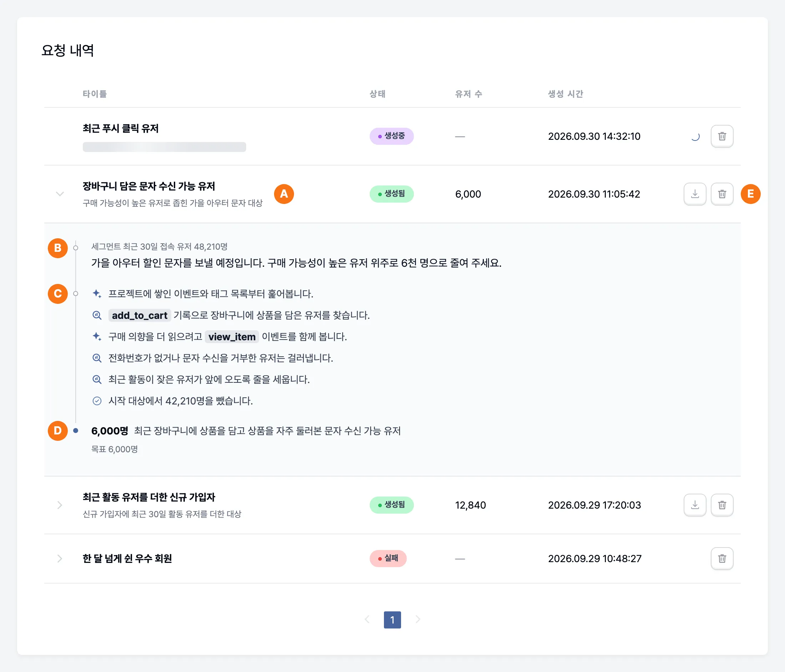Viewport: 785px width, 672px height.
Task: Delete the 장바구니 담은 문자 수신 가능 유저 request
Action: (722, 194)
